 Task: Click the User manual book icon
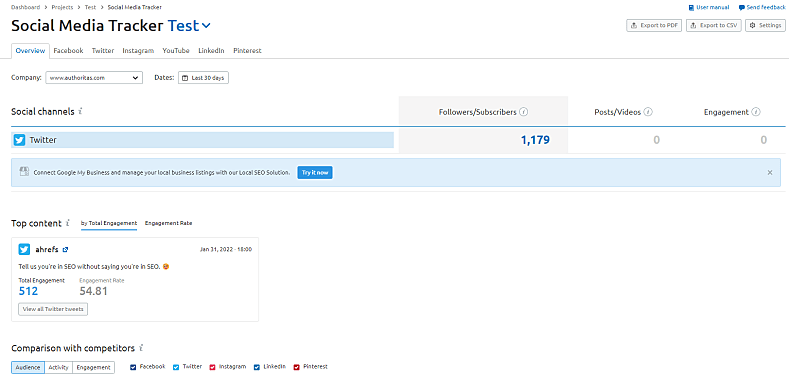691,8
